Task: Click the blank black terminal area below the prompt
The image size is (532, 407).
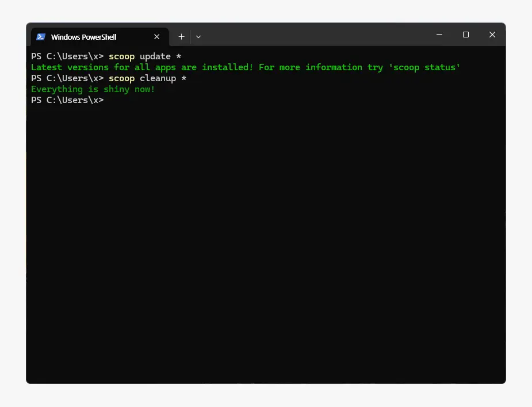Action: click(x=265, y=242)
